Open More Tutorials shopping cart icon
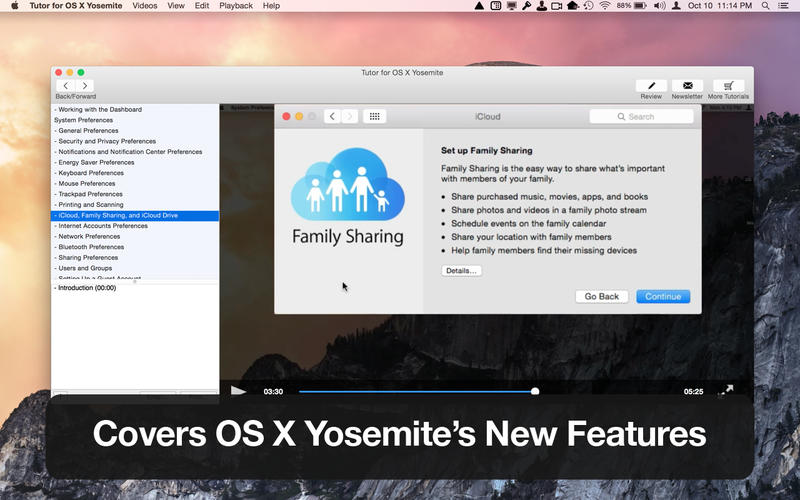This screenshot has height=500, width=800. pyautogui.click(x=728, y=86)
